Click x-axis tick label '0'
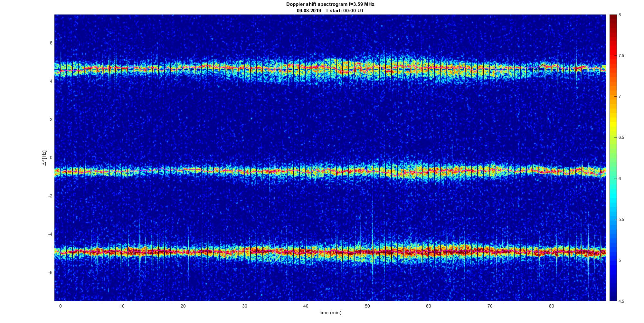 pos(60,306)
